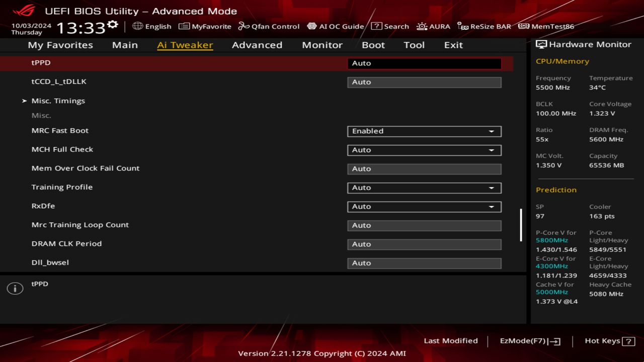Click the 5000MHz Cache prediction value
Viewport: 644px width, 362px height.
[552, 292]
